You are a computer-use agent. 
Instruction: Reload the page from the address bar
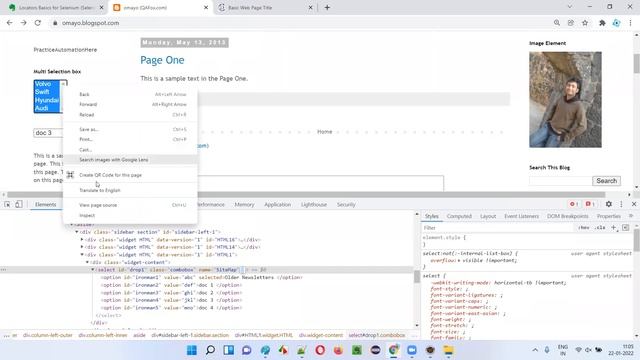[38, 23]
